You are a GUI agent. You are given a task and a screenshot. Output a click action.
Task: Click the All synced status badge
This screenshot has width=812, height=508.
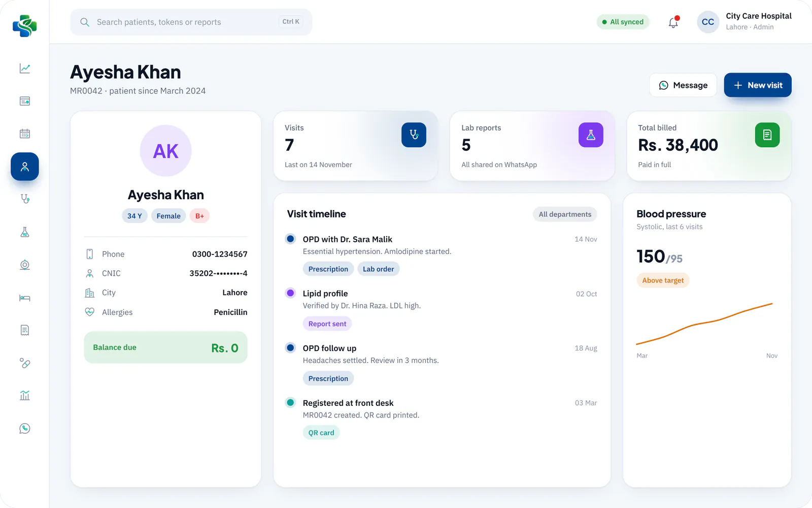[623, 22]
